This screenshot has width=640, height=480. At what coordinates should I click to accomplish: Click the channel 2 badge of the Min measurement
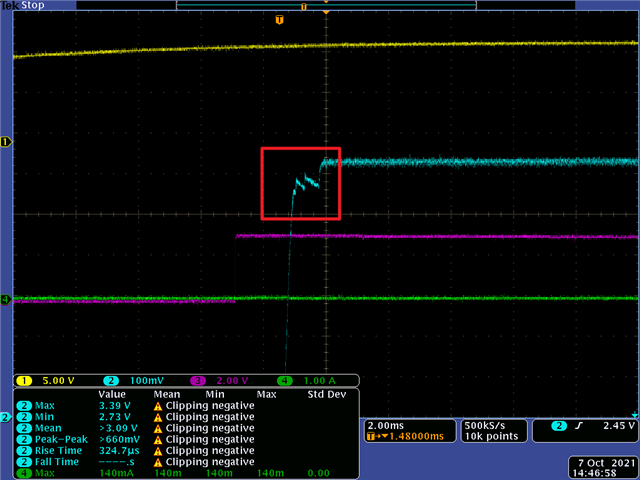click(24, 417)
